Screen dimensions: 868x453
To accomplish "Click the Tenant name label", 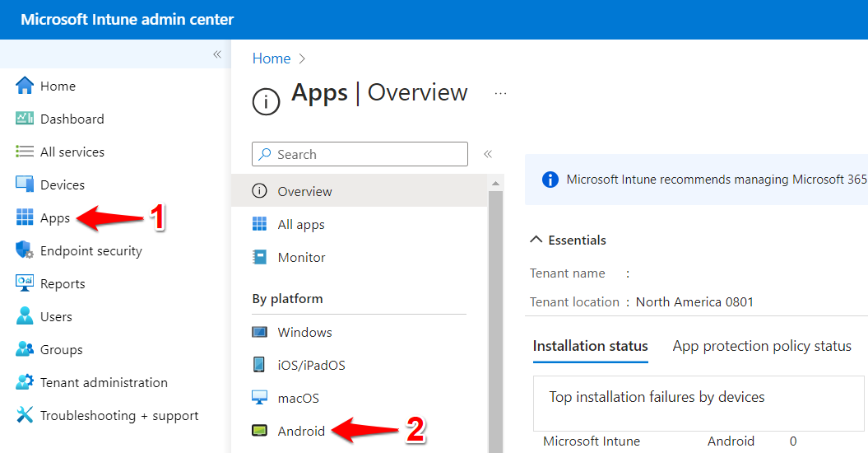I will pyautogui.click(x=568, y=273).
